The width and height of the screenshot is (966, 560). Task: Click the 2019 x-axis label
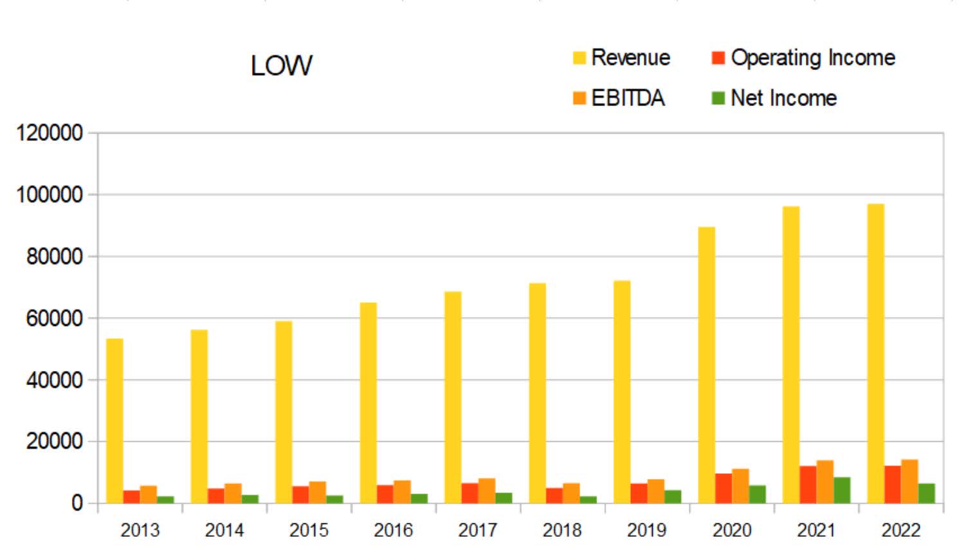(x=646, y=530)
